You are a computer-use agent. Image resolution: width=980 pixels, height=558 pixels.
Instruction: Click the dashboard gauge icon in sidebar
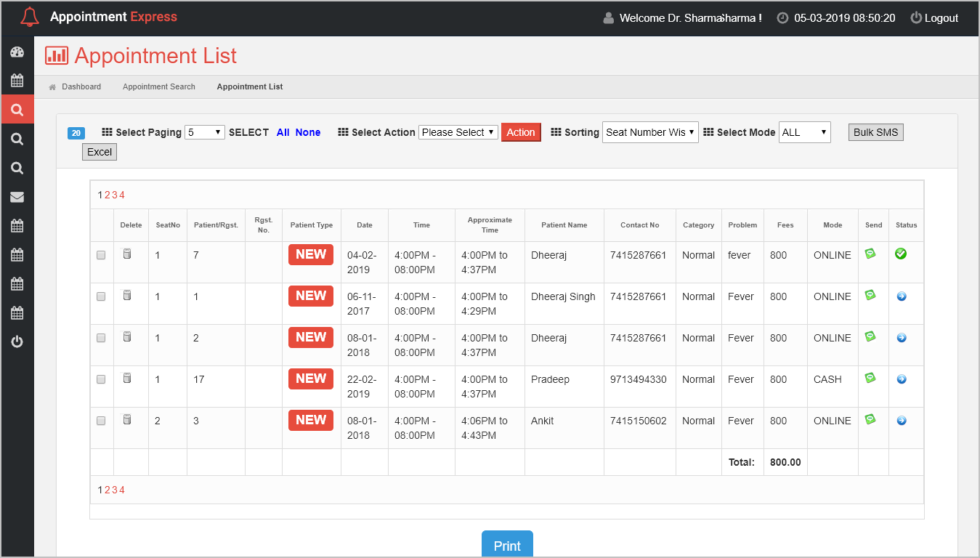(17, 52)
